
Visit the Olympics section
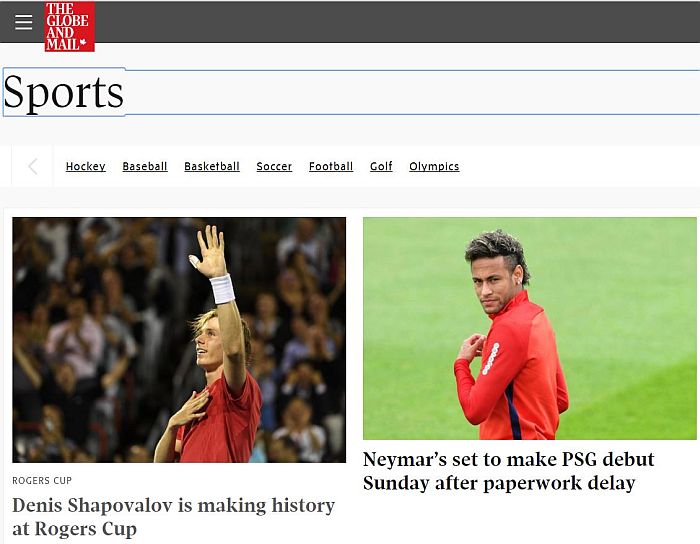point(434,166)
